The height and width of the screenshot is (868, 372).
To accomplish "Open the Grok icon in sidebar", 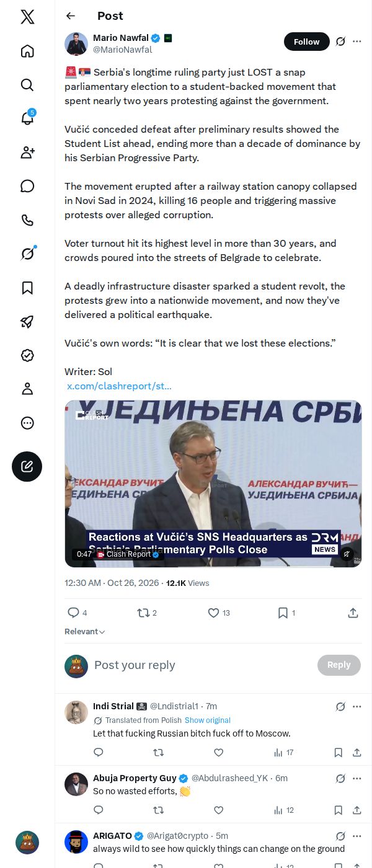I will 27,254.
